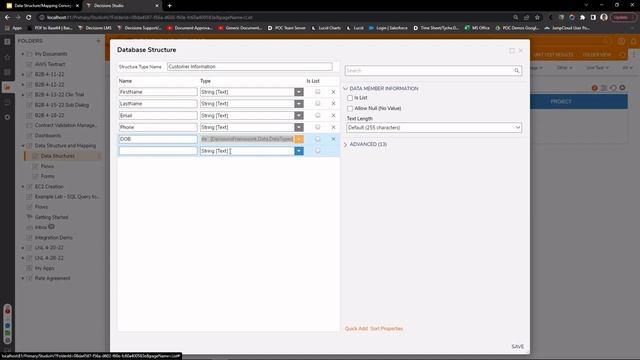The image size is (640, 360).
Task: Toggle Is List checkbox for Email row
Action: coord(318,116)
